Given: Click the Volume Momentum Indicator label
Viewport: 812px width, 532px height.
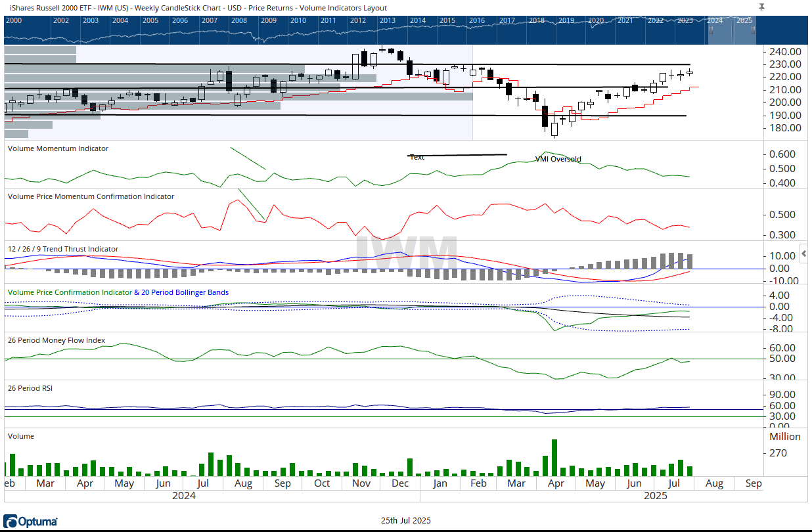Looking at the screenshot, I should (58, 148).
